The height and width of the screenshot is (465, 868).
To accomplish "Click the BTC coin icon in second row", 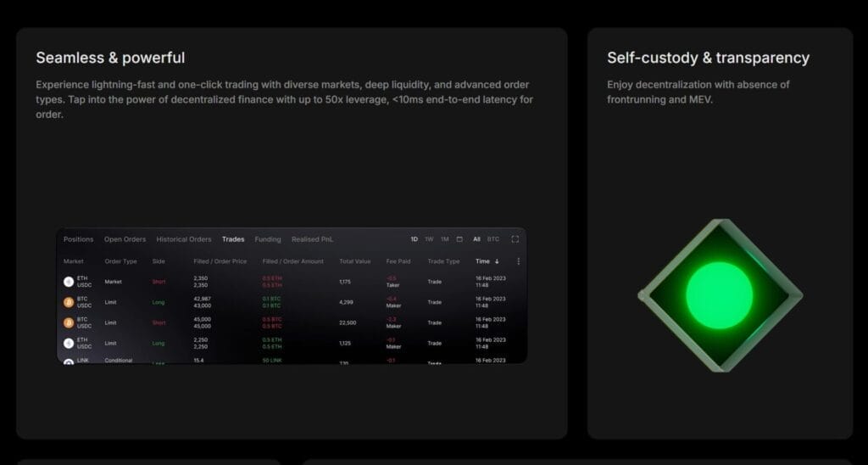I will (69, 302).
